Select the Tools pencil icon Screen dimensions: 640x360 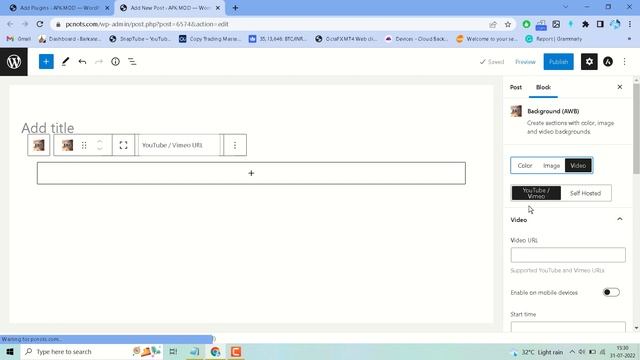coord(65,62)
